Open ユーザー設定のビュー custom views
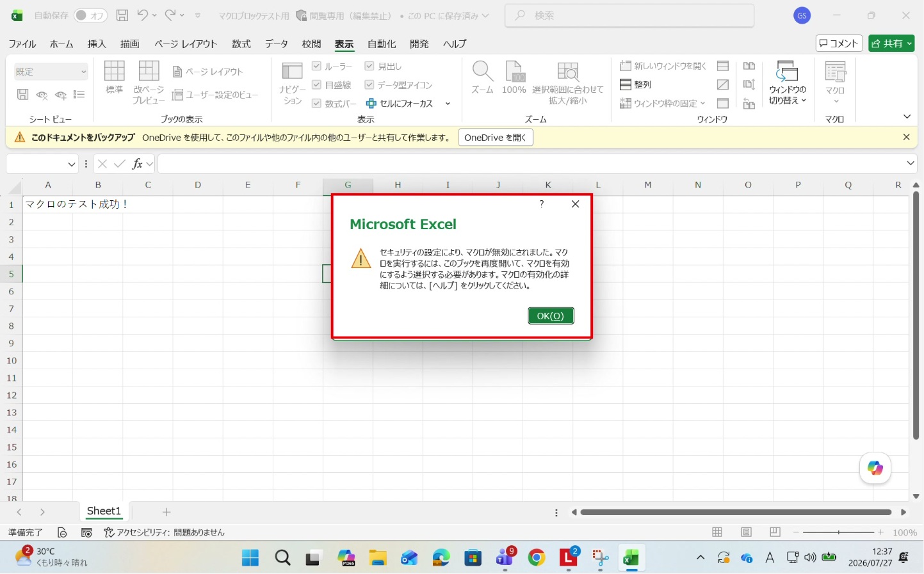 tap(215, 95)
